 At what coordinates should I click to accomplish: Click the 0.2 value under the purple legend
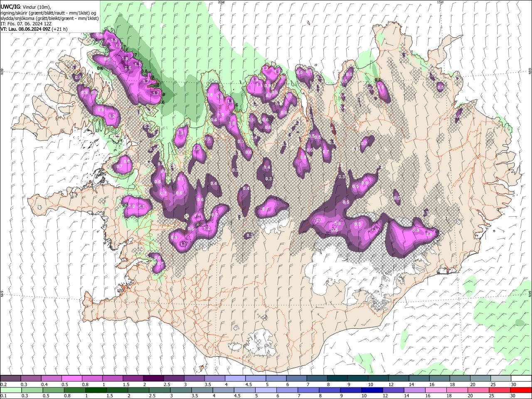click(3, 384)
